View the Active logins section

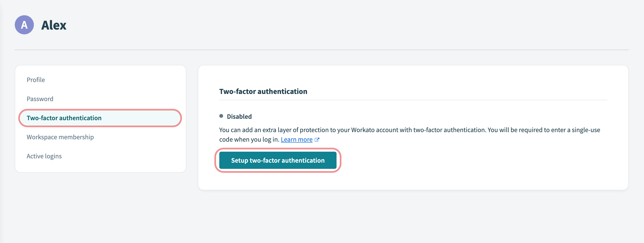[x=44, y=156]
